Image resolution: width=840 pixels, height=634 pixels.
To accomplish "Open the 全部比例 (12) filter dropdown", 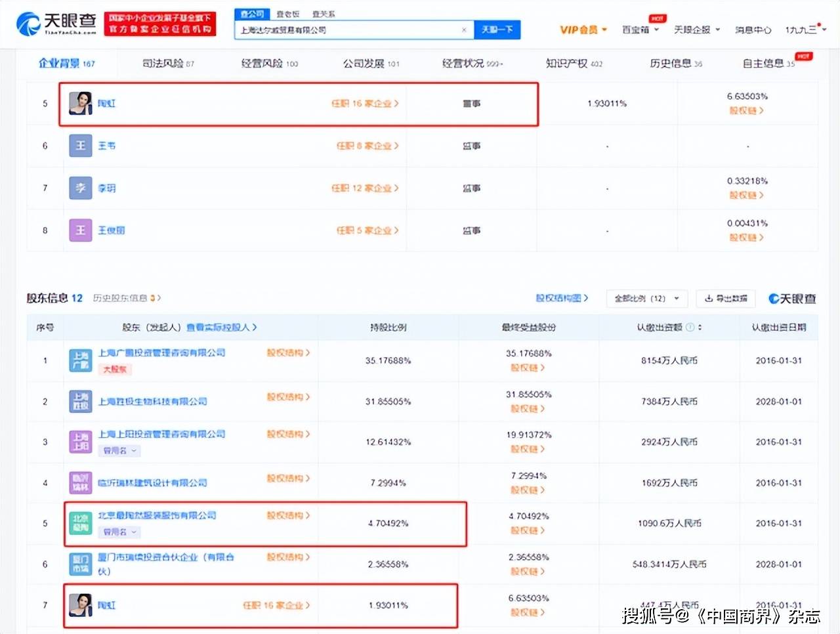I will pos(647,299).
